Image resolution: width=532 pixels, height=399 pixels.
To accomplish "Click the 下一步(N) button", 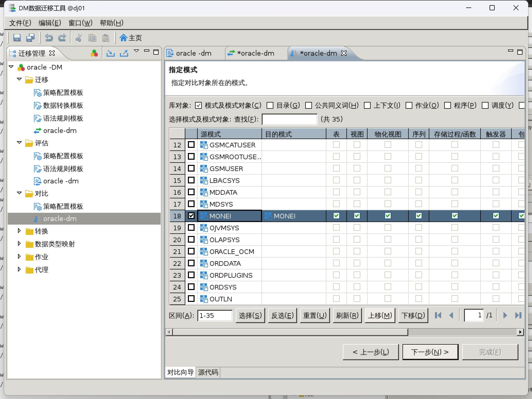I will pyautogui.click(x=430, y=352).
